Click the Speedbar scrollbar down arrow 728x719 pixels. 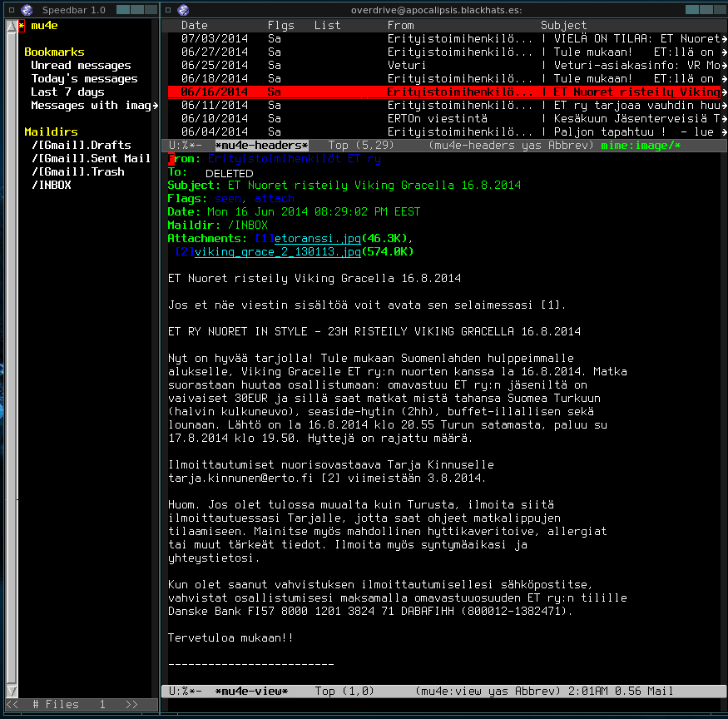click(12, 691)
